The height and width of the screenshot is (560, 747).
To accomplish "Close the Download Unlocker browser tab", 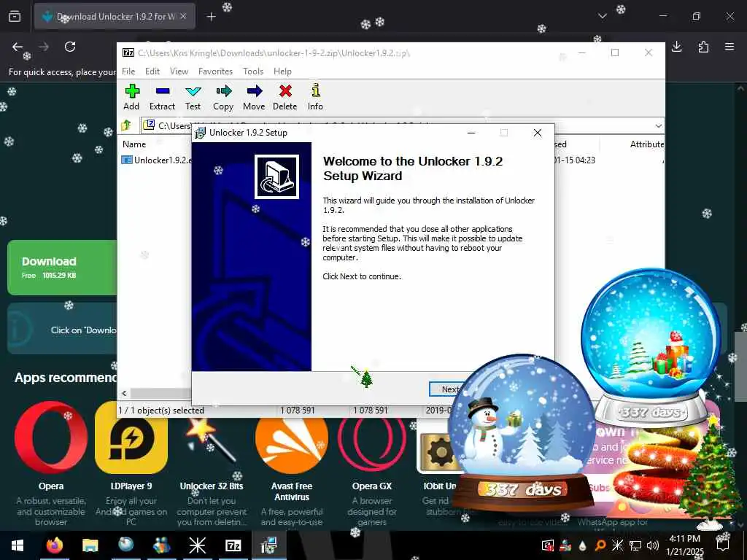I will (x=183, y=17).
